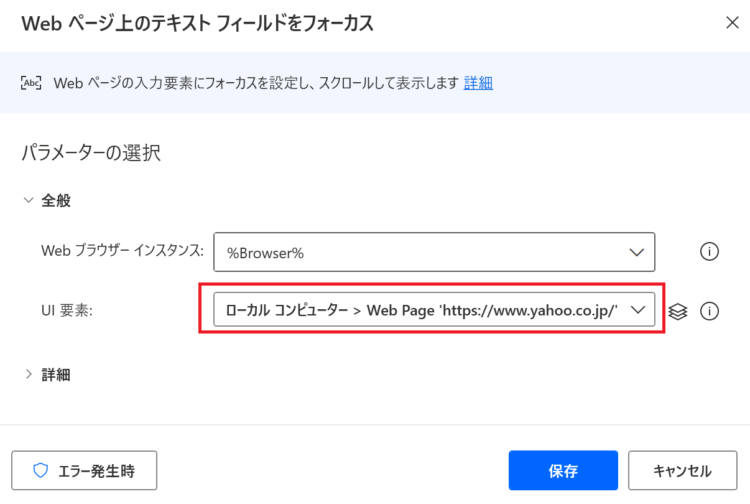Click the Abc text field action icon
Screen dimensions: 750x504
click(31, 83)
